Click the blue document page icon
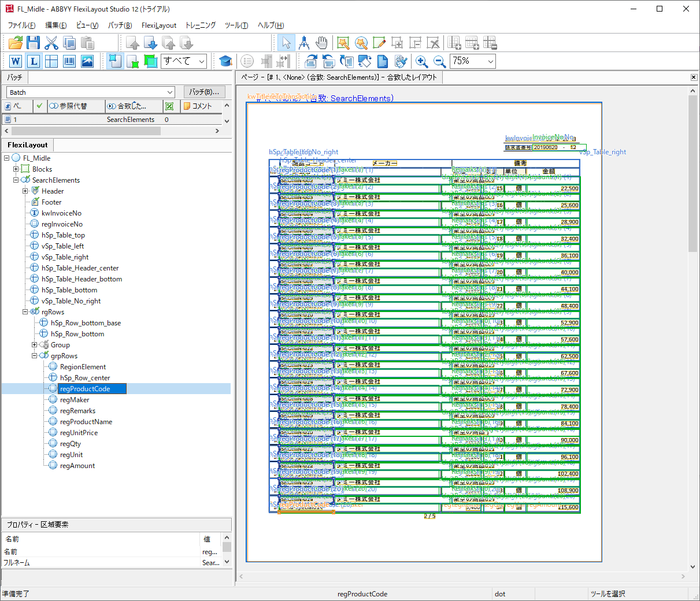The image size is (700, 601). 383,61
